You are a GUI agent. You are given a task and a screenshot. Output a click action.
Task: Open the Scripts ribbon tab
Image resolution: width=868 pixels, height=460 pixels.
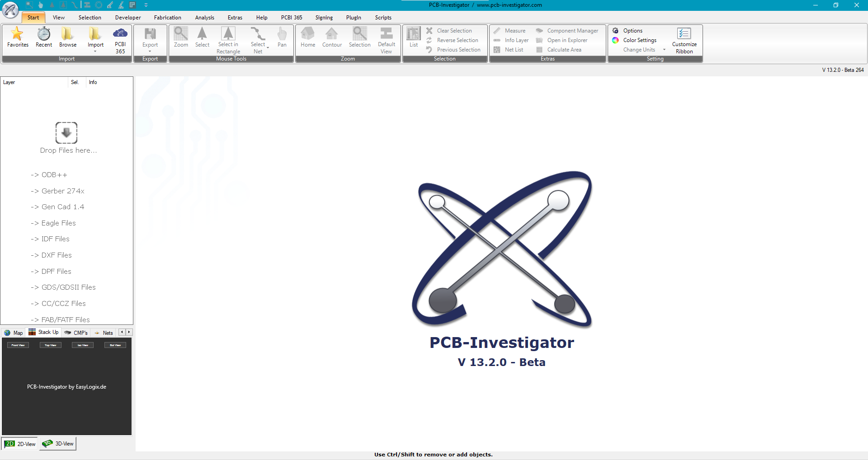point(383,18)
